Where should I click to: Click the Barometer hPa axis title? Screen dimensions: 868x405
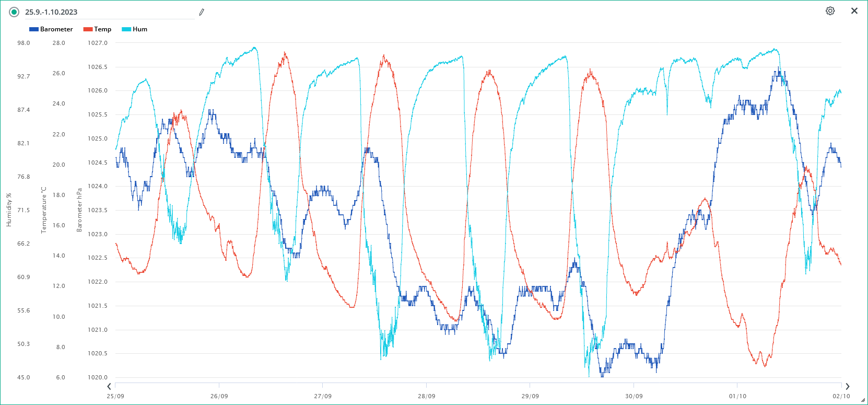(x=79, y=210)
